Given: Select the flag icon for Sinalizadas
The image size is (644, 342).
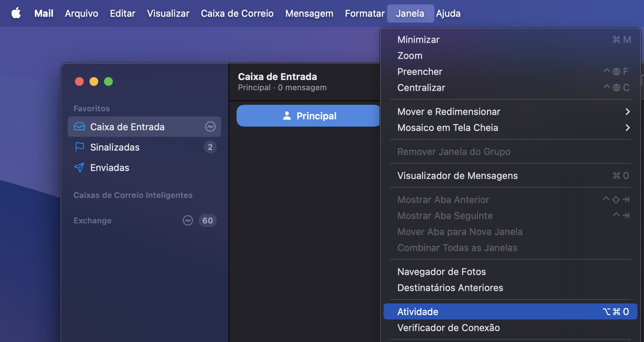Looking at the screenshot, I should [80, 147].
